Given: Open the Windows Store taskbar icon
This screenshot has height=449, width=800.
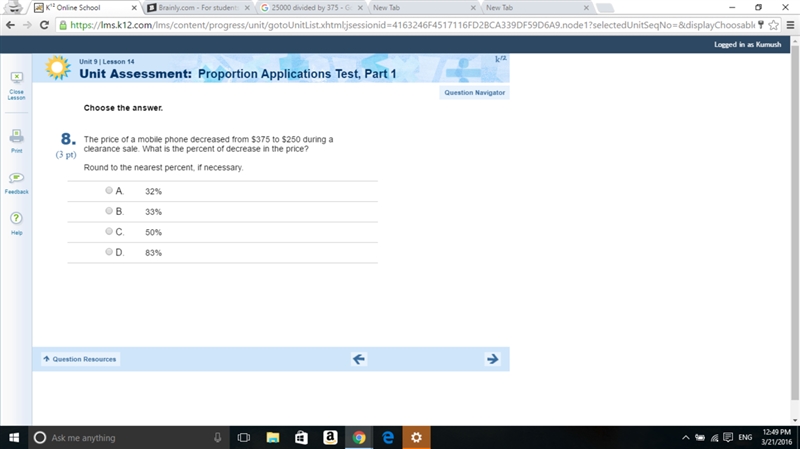Looking at the screenshot, I should (x=302, y=438).
